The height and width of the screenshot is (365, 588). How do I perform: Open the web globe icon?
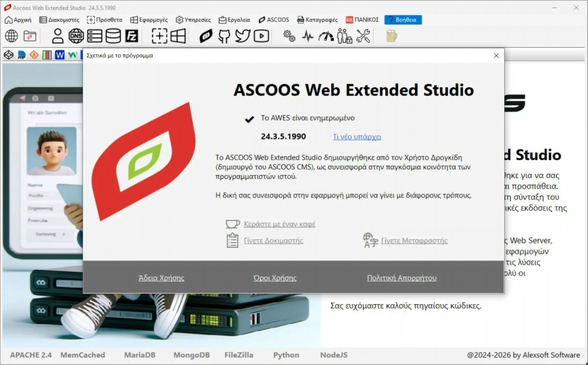pos(10,36)
